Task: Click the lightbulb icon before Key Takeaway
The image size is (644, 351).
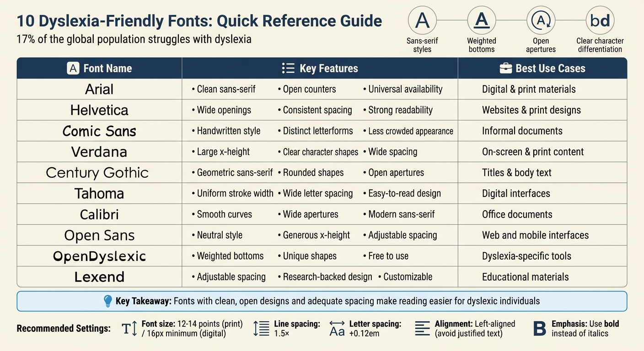Action: coord(108,301)
